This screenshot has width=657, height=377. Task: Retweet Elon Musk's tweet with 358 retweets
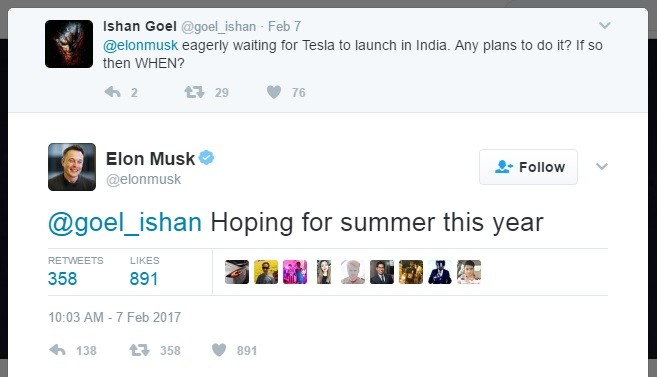pyautogui.click(x=139, y=350)
